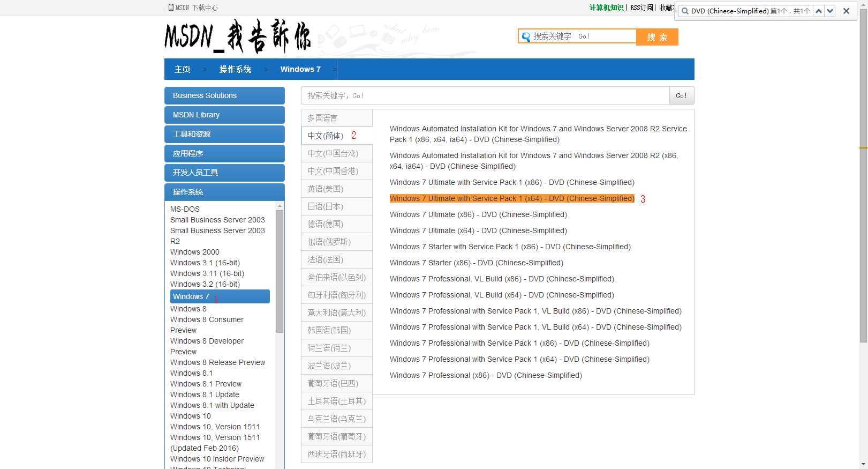868x469 pixels.
Task: Open 操作系统 breadcrumb in navigation bar
Action: (x=235, y=69)
